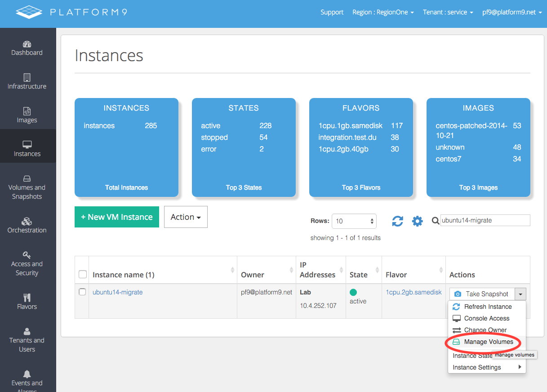
Task: Click the New VM Instance button
Action: point(117,217)
